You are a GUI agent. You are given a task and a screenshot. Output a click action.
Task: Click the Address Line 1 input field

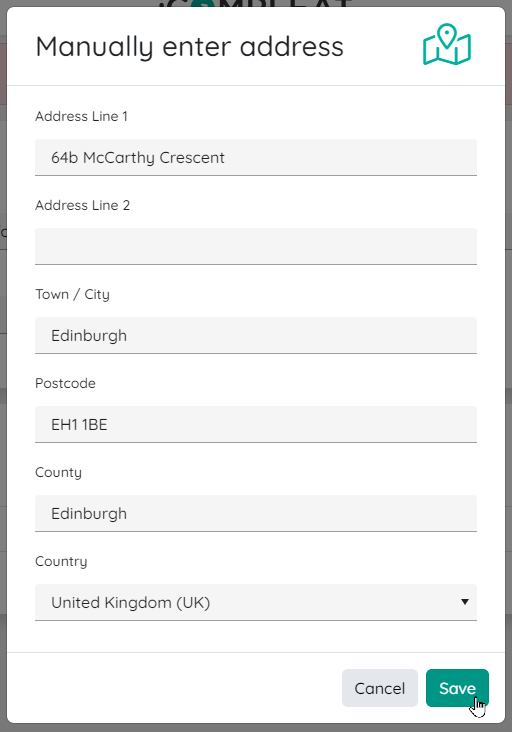256,157
